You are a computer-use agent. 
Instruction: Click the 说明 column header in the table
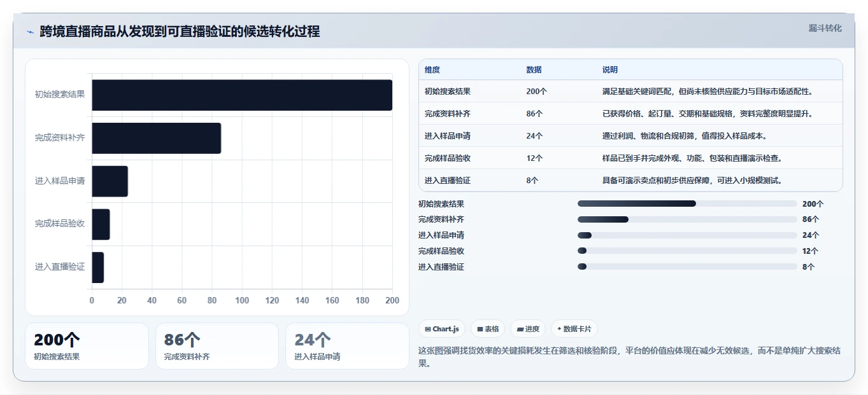[x=610, y=70]
